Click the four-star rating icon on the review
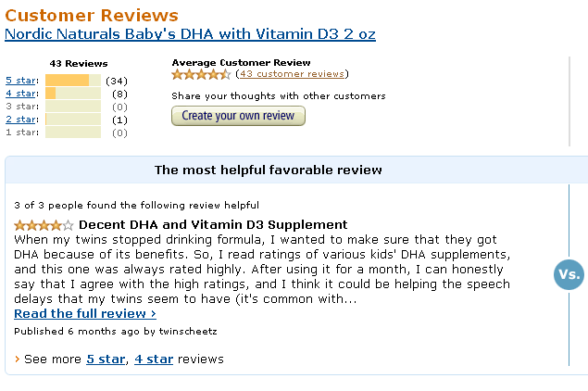The image size is (588, 391). pos(44,225)
